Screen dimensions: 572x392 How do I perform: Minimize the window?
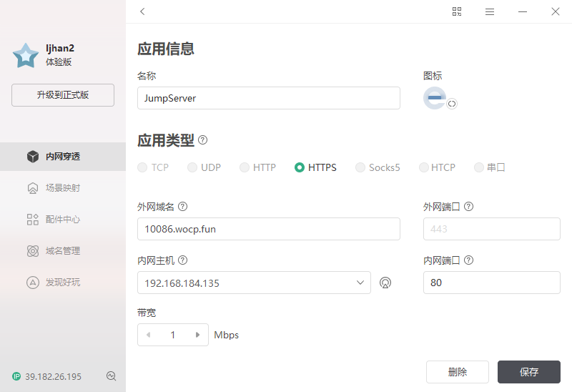pos(523,11)
